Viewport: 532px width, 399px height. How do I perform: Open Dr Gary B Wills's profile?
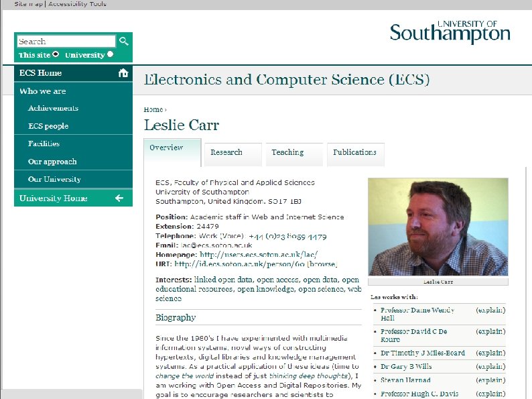click(406, 366)
